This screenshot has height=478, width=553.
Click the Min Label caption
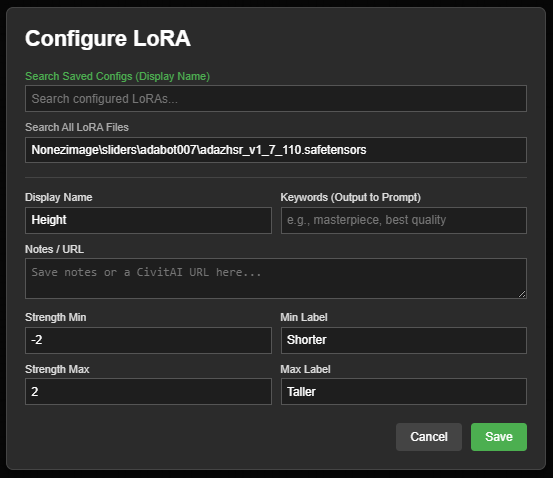coord(304,317)
